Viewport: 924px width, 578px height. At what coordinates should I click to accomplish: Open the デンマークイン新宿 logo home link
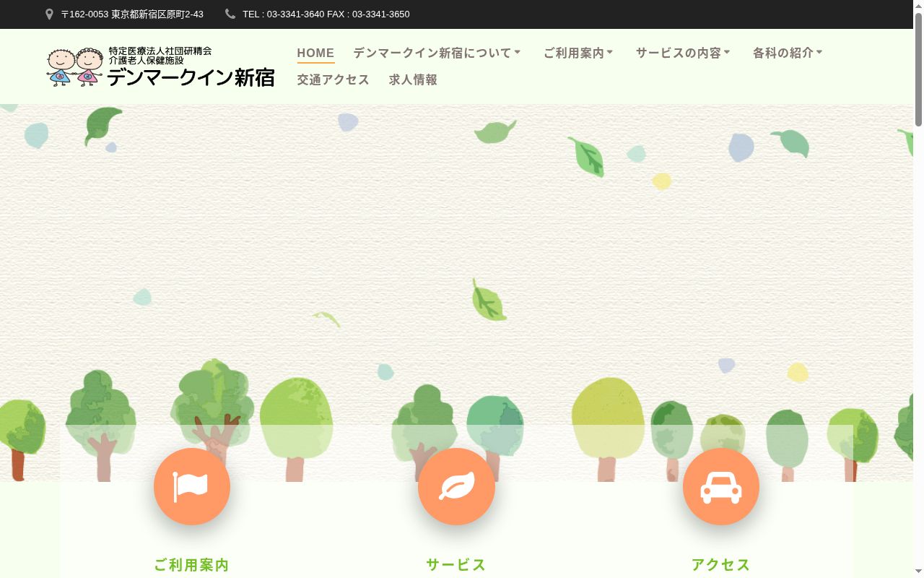pyautogui.click(x=160, y=66)
